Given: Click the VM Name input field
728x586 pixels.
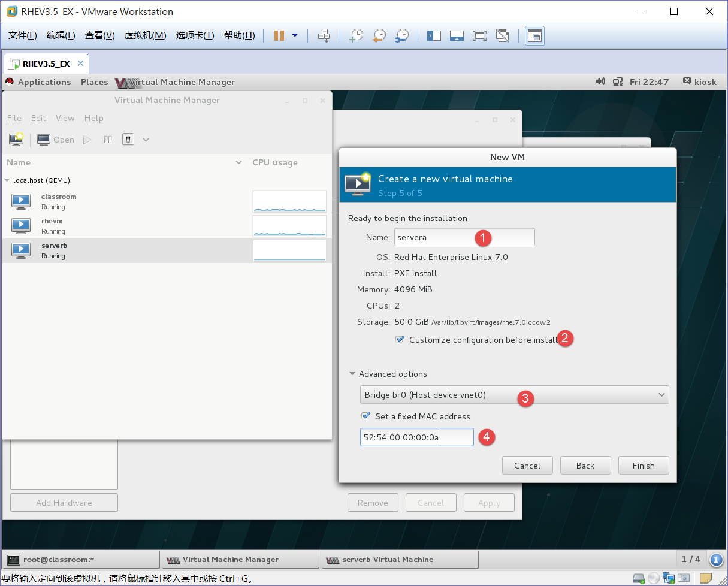Looking at the screenshot, I should [464, 237].
